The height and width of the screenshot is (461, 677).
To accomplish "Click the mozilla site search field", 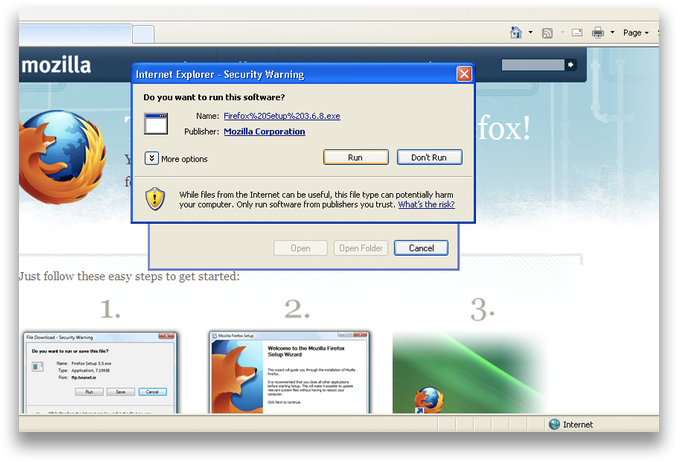I will click(x=533, y=65).
